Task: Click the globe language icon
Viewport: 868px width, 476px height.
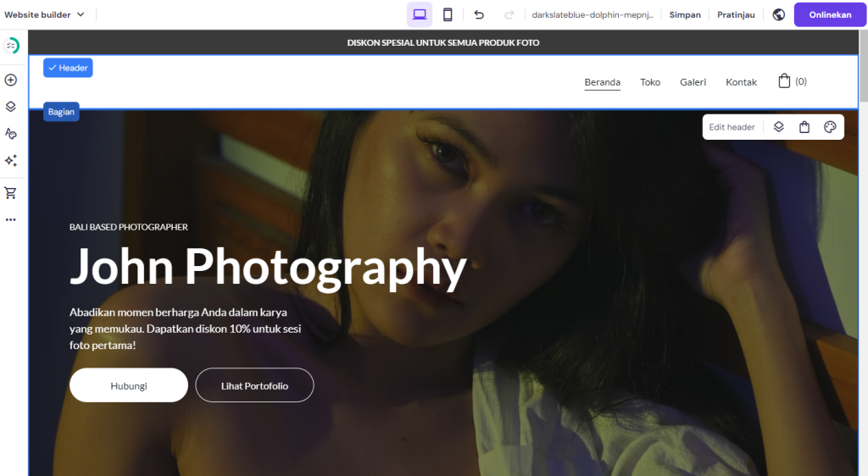Action: pos(779,14)
